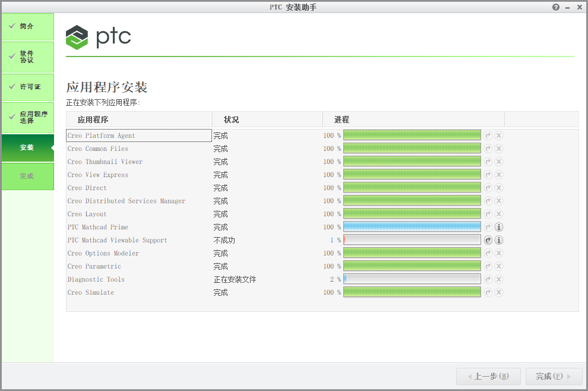This screenshot has width=588, height=391.
Task: Click retry icon for PTC Mathcad Prime
Action: tap(488, 227)
